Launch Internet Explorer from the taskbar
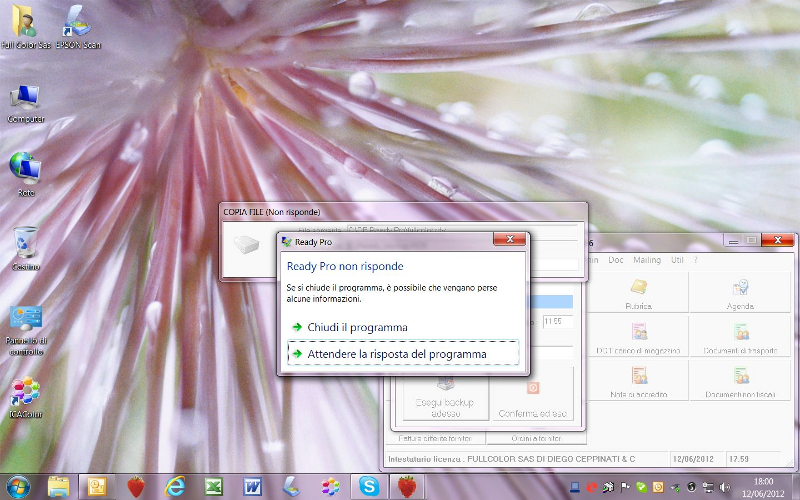Image resolution: width=800 pixels, height=500 pixels. click(x=174, y=486)
